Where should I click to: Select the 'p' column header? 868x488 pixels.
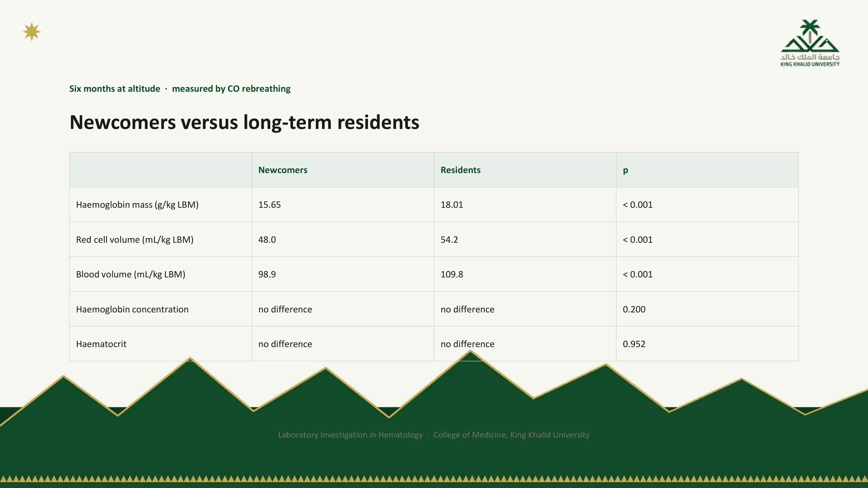[625, 171]
